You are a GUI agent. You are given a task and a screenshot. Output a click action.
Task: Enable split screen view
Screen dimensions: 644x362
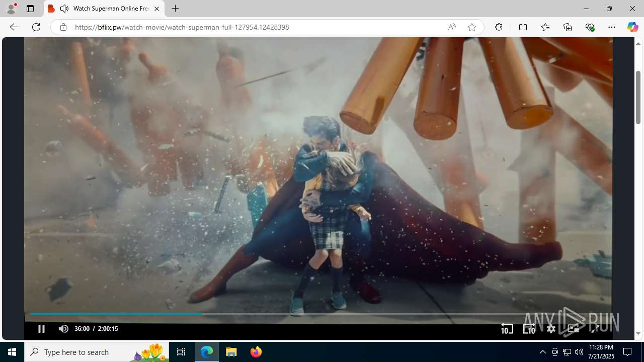523,27
